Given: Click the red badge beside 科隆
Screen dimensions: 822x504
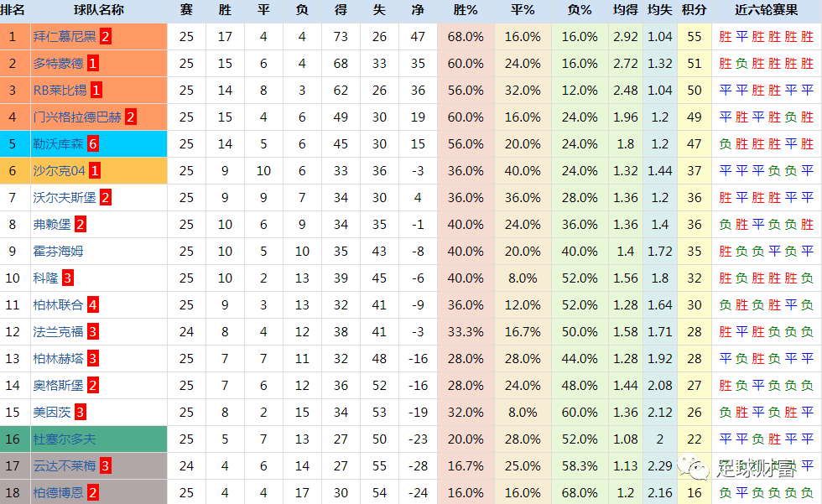Looking at the screenshot, I should [68, 278].
